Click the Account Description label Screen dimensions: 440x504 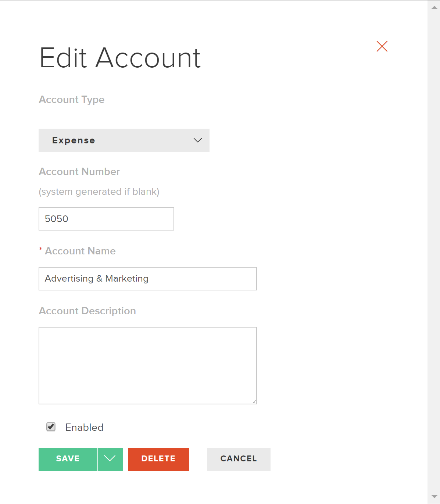pos(87,311)
